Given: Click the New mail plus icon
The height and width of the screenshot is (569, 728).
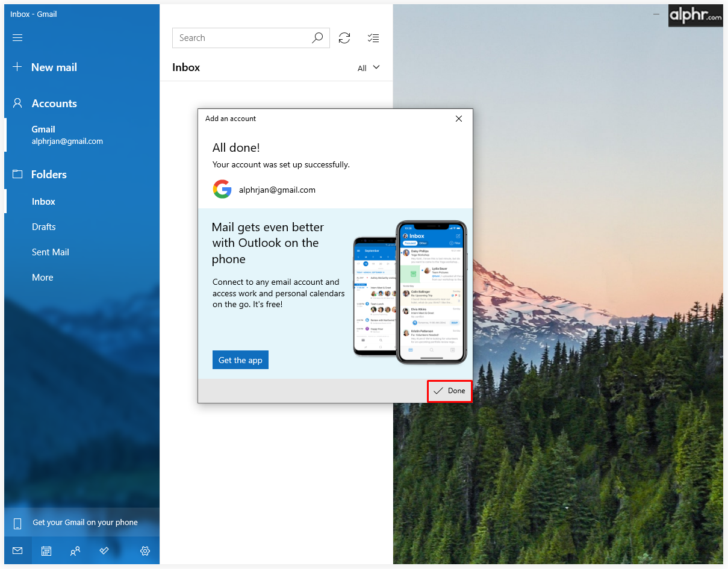Looking at the screenshot, I should click(x=17, y=67).
